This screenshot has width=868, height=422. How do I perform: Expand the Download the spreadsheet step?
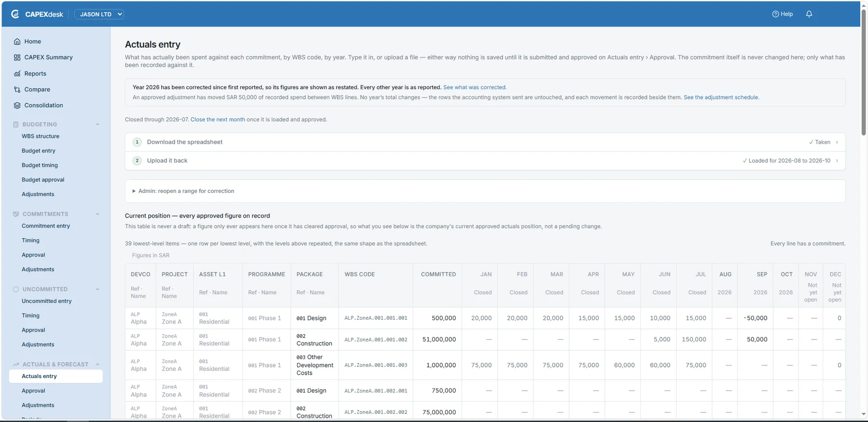pos(485,142)
